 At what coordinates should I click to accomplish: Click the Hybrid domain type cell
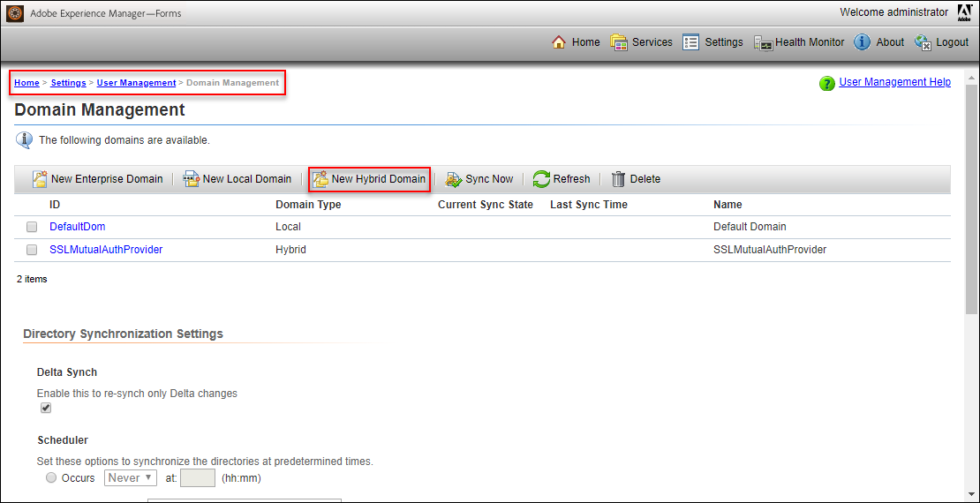(x=290, y=250)
